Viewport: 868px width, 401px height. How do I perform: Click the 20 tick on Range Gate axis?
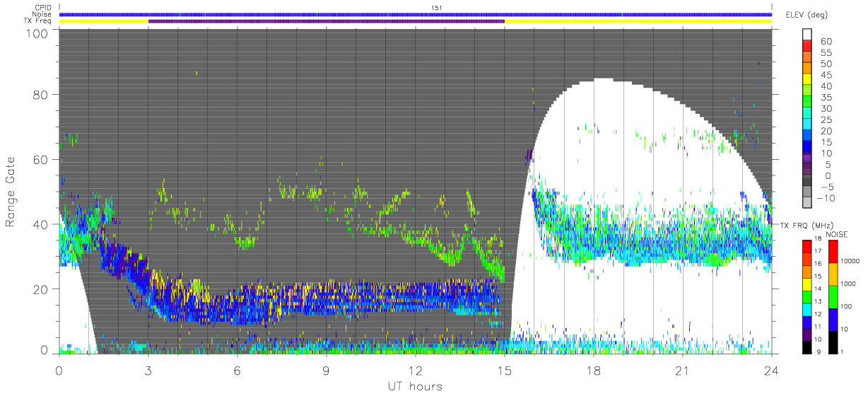pos(41,289)
